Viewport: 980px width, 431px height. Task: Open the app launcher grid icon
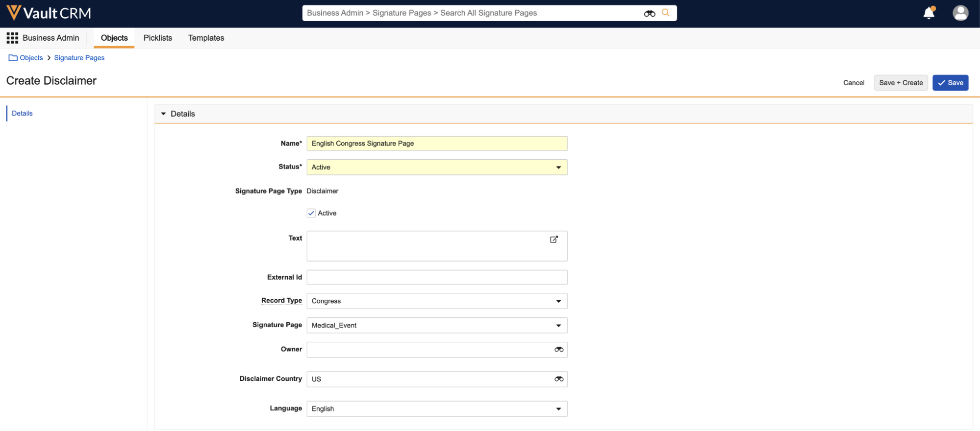[x=12, y=38]
